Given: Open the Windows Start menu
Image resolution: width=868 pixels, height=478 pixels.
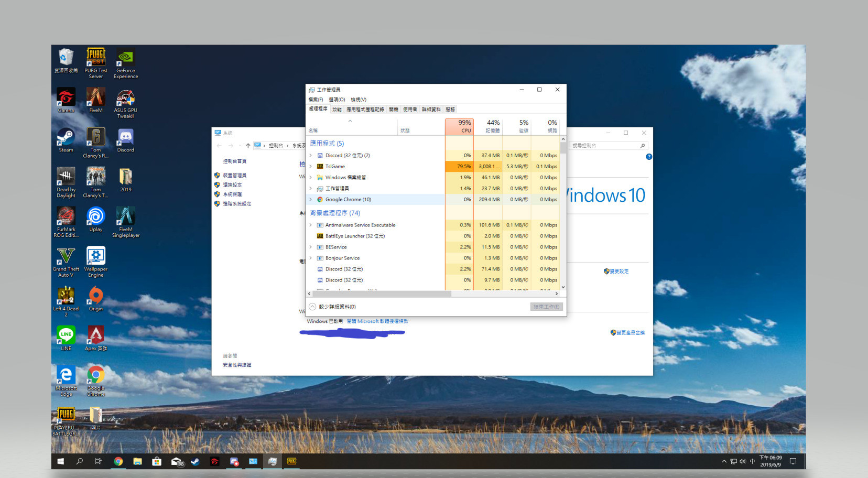Looking at the screenshot, I should [x=60, y=461].
